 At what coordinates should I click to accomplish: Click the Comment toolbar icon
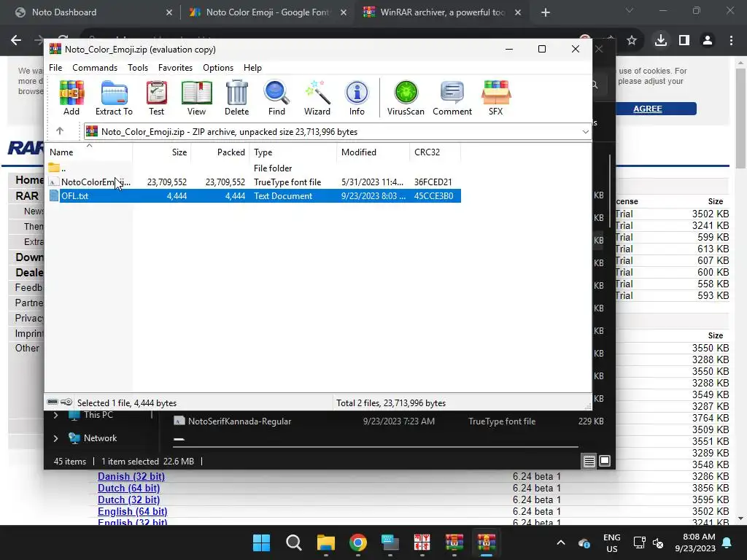coord(452,98)
